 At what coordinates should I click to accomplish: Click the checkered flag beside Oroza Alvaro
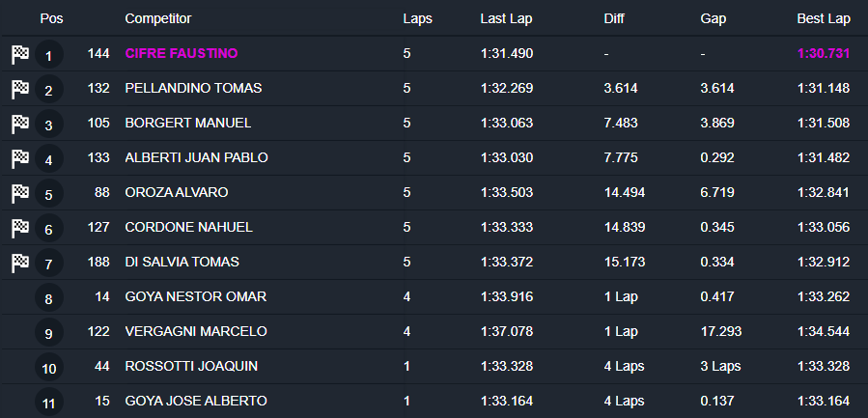coord(19,194)
